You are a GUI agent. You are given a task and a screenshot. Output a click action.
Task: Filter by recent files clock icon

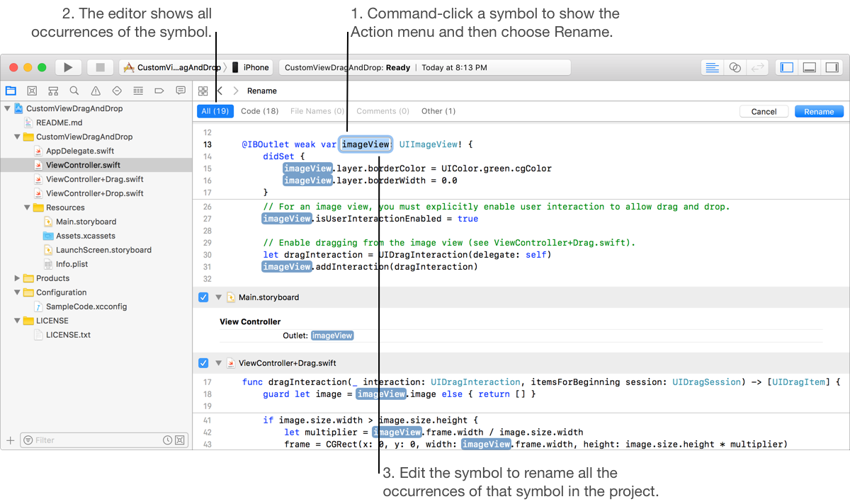click(x=168, y=440)
